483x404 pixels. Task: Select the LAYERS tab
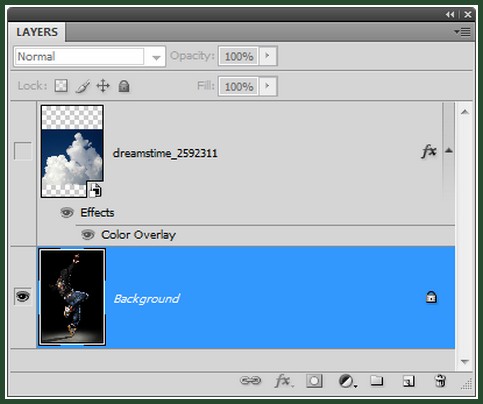click(37, 32)
